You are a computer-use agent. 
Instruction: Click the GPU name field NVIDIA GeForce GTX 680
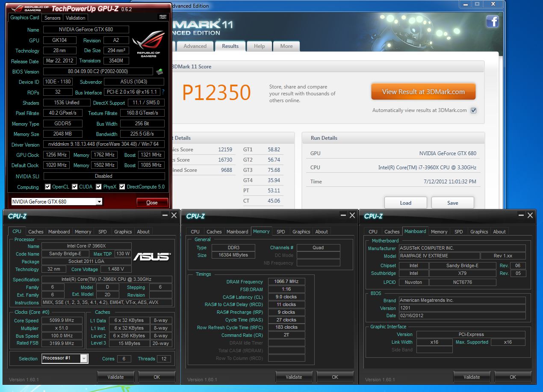[x=86, y=29]
